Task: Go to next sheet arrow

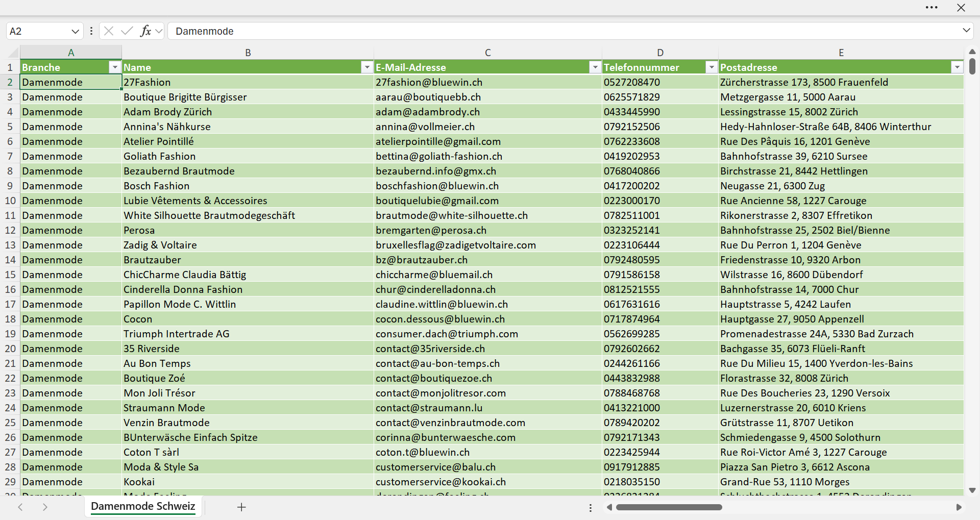Action: pyautogui.click(x=45, y=507)
